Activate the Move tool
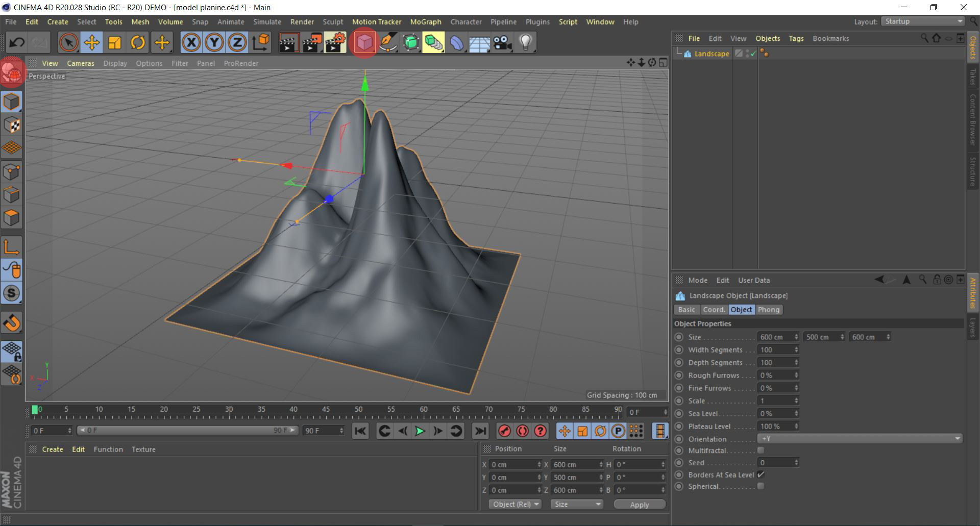This screenshot has height=526, width=980. (91, 42)
